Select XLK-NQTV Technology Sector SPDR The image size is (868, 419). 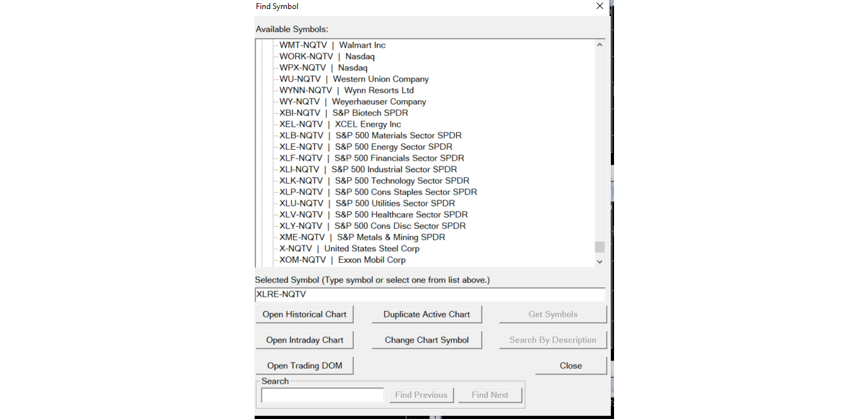pos(374,181)
